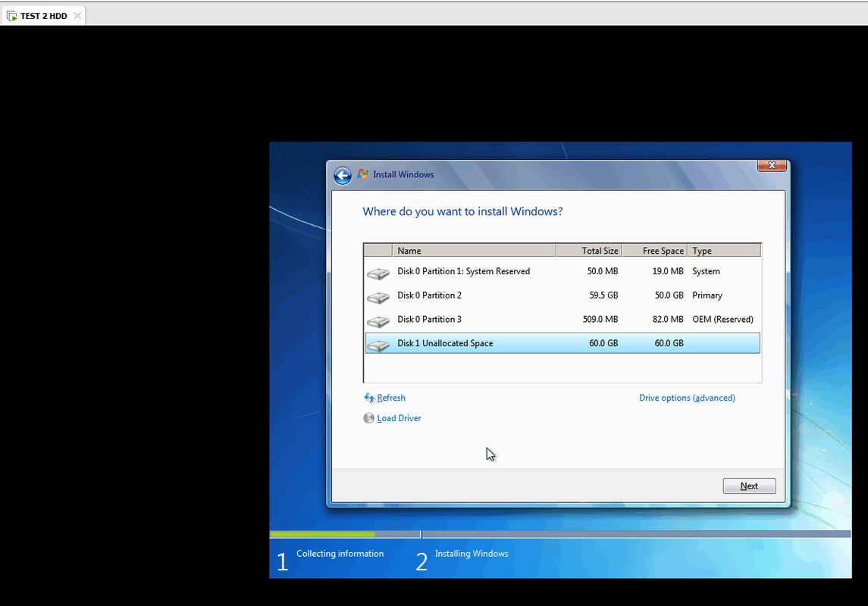Image resolution: width=868 pixels, height=606 pixels.
Task: Click the Load Driver link
Action: click(x=399, y=418)
